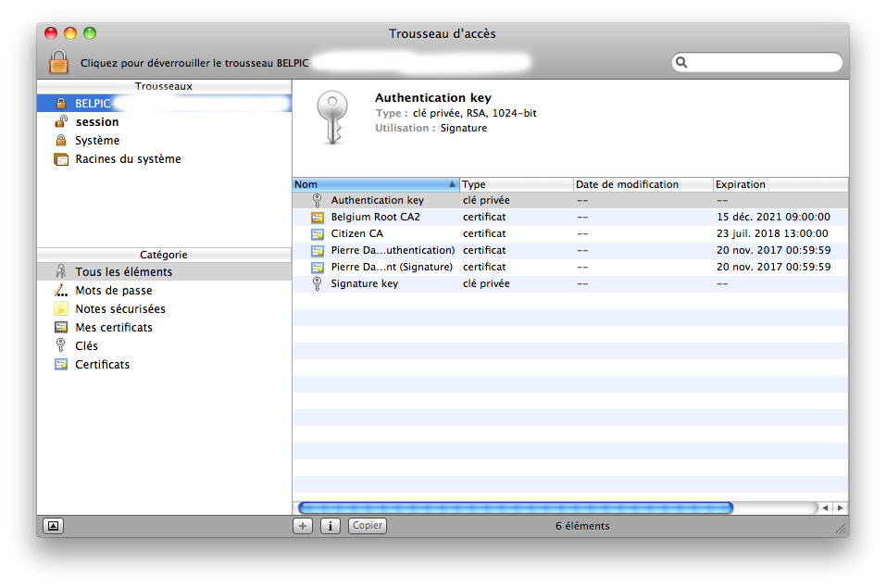Click the blue horizontal scrollbar thumb
Viewport: 886px width, 588px height.
click(516, 507)
